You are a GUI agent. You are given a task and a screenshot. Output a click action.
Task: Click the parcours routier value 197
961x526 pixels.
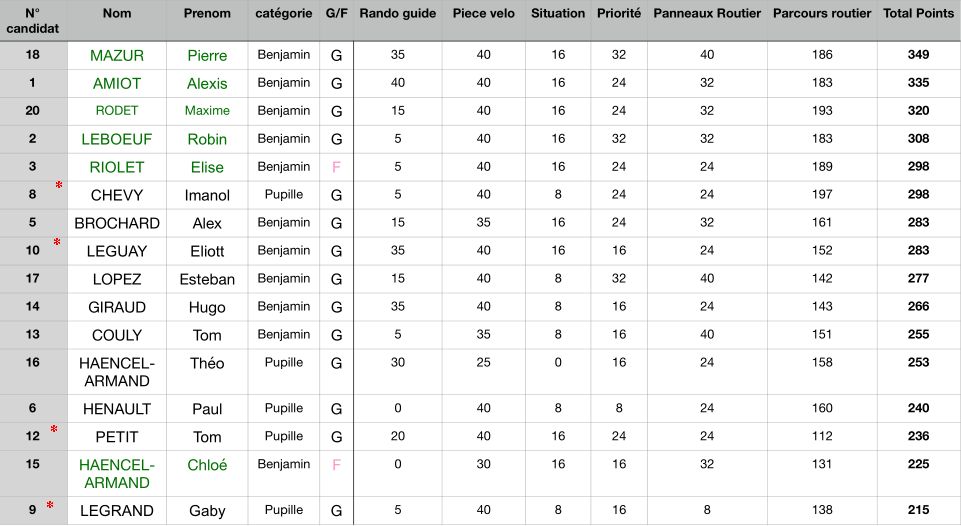822,195
